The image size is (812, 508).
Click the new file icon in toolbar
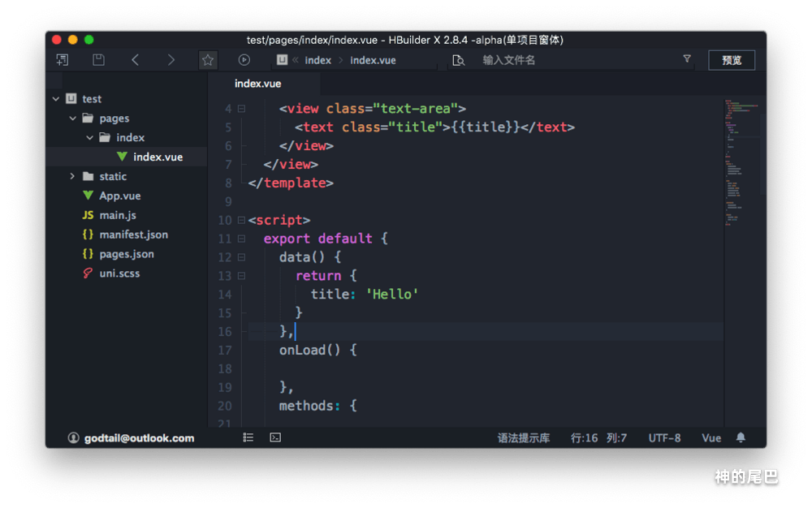(63, 60)
